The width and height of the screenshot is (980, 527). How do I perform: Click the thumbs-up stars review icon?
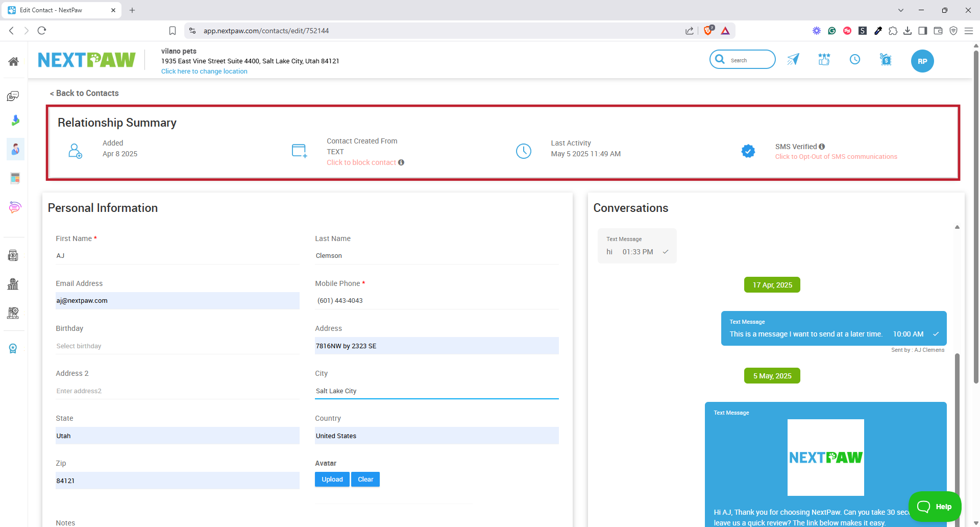pyautogui.click(x=824, y=59)
